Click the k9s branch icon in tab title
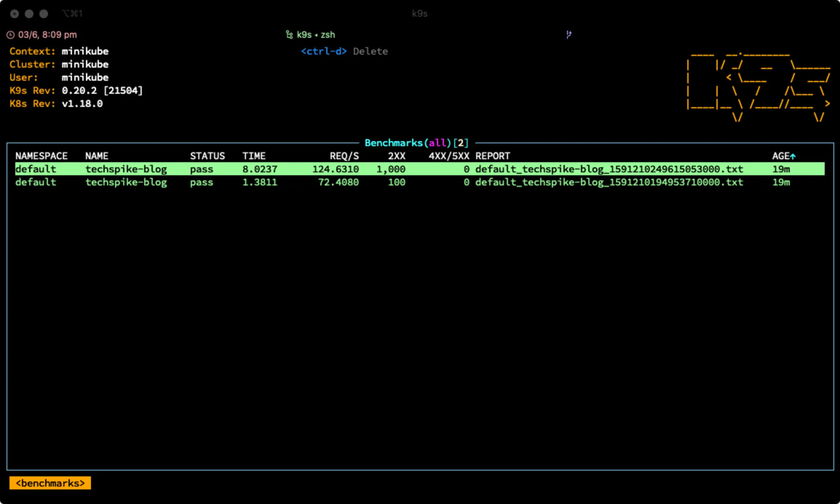 289,35
